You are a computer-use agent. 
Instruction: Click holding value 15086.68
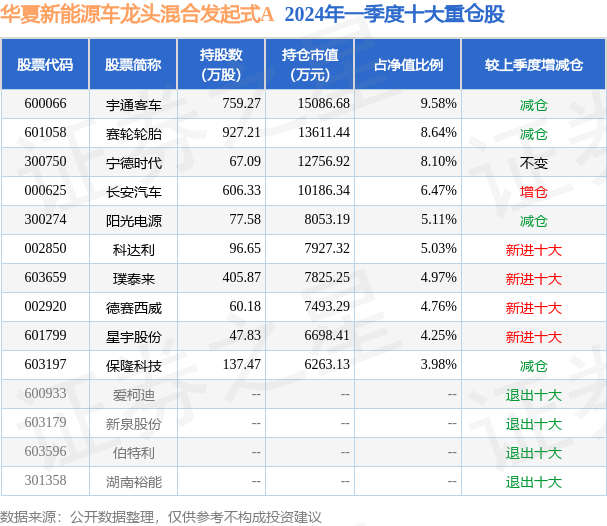pos(324,104)
